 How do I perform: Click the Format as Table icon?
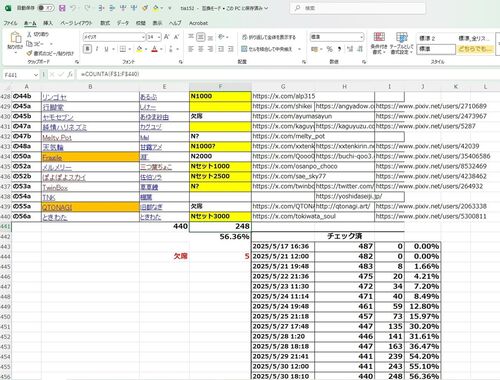(x=402, y=37)
